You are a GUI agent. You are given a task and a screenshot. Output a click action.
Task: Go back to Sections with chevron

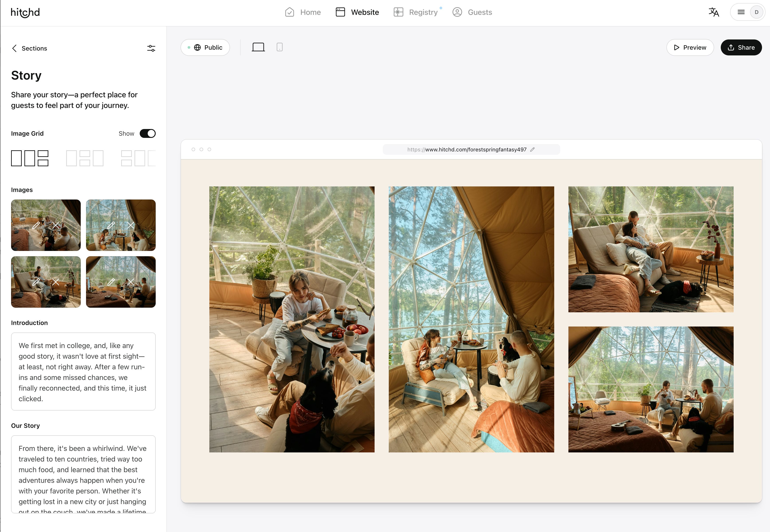14,48
